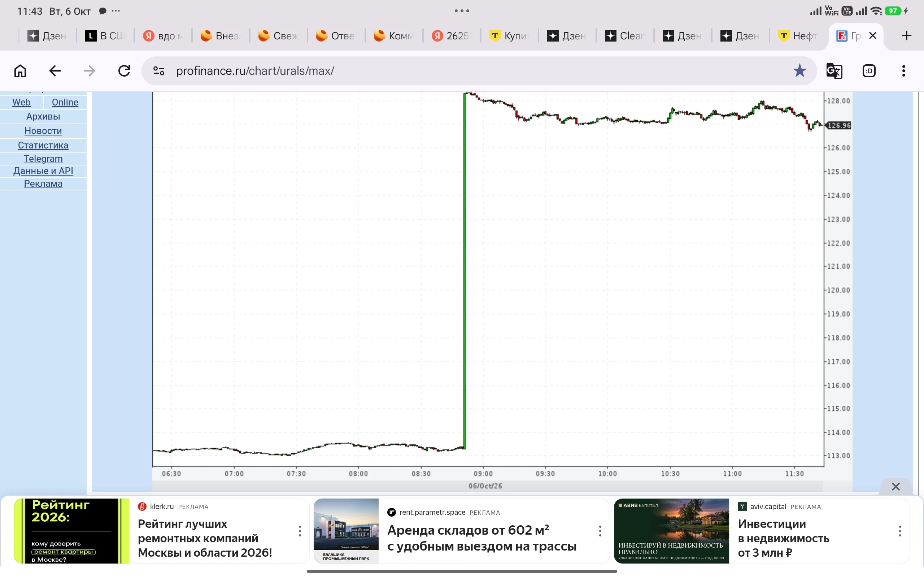Open the tab switcher icon
This screenshot has height=578, width=924.
pos(869,71)
